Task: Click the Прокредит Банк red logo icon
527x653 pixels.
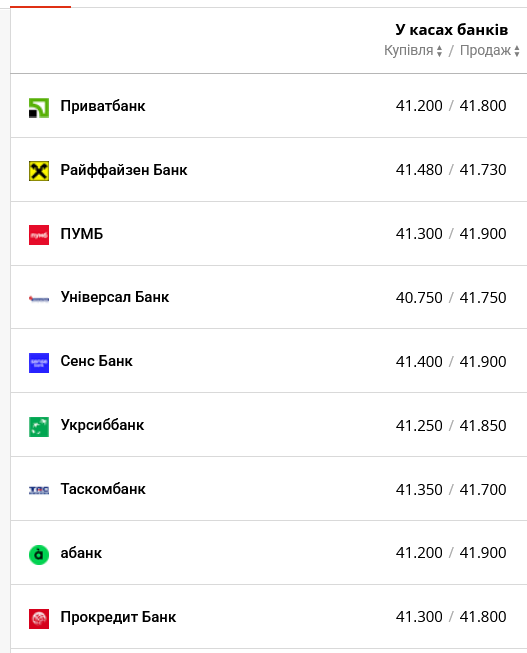Action: pyautogui.click(x=39, y=618)
